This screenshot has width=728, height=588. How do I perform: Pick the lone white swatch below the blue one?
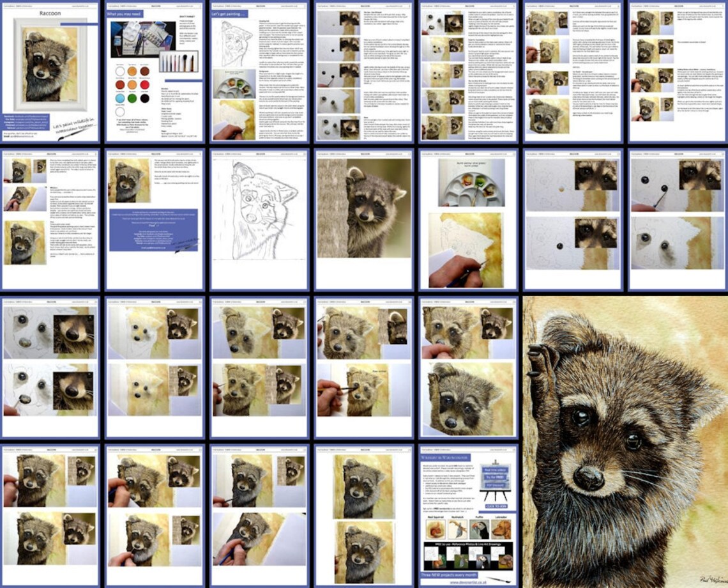120,112
